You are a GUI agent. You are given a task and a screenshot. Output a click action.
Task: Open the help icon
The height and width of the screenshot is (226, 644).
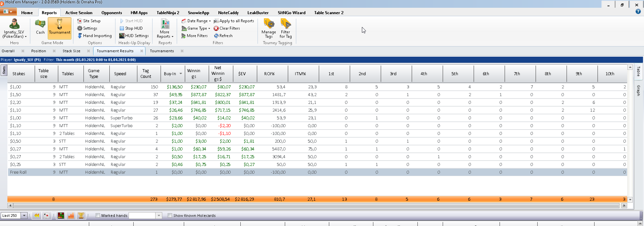tap(638, 11)
